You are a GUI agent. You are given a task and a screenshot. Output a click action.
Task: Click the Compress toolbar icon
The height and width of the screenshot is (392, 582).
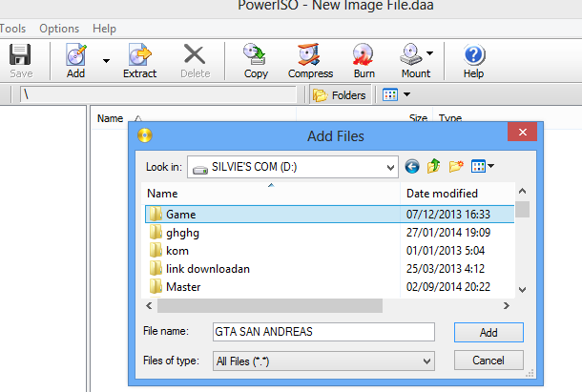309,54
